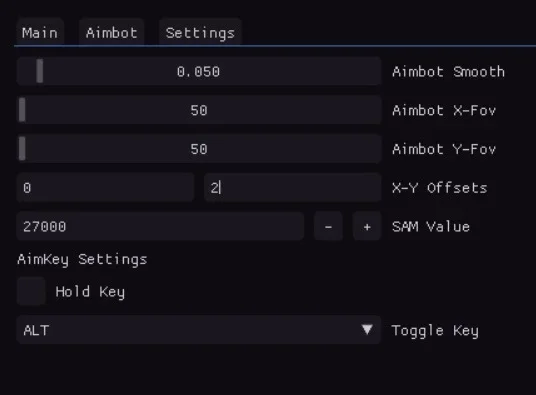Click the Aimbot Smooth slider showing 0.050
This screenshot has width=536, height=395.
199,71
